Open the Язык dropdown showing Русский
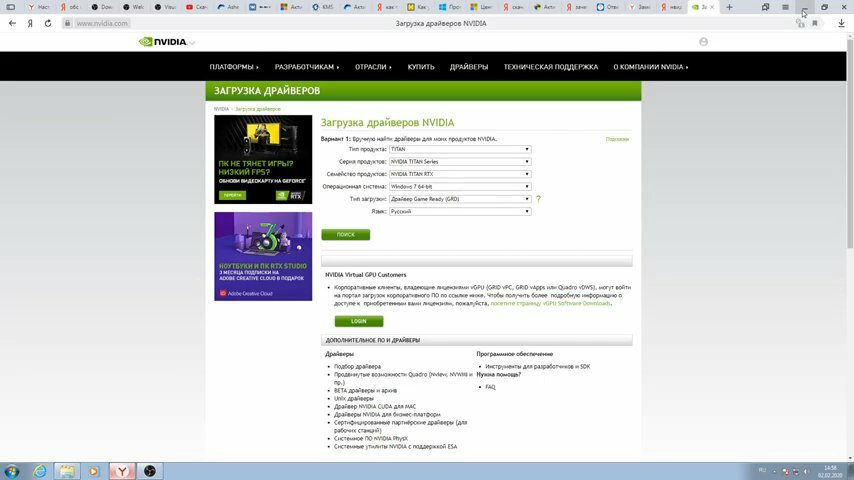Viewport: 854px width, 480px height. [460, 211]
